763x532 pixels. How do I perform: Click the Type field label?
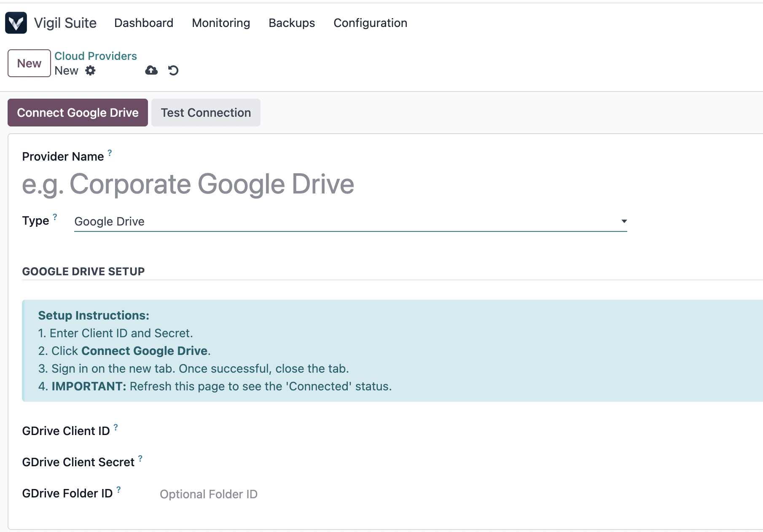click(35, 221)
